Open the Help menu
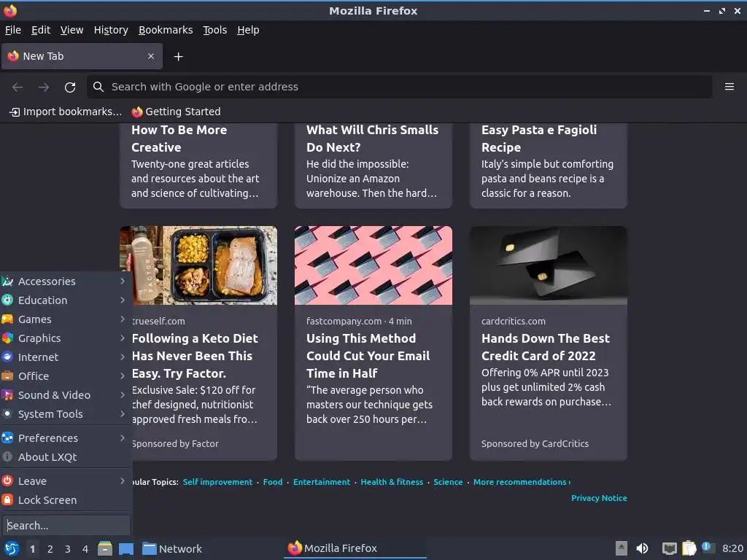747x560 pixels. pos(248,30)
